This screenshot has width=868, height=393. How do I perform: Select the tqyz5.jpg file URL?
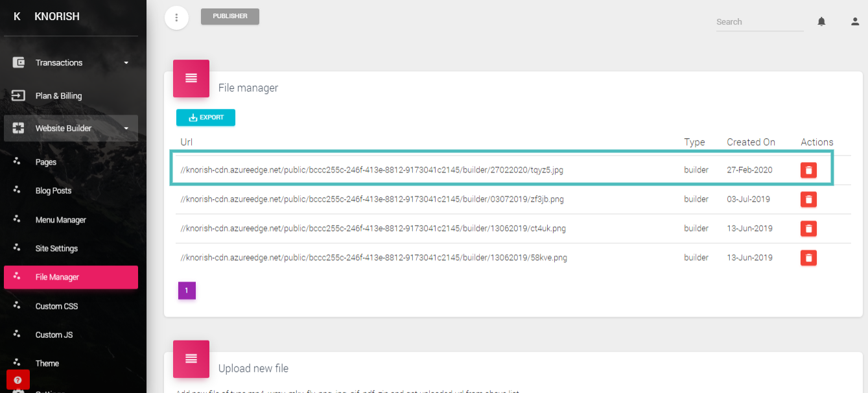pos(373,170)
